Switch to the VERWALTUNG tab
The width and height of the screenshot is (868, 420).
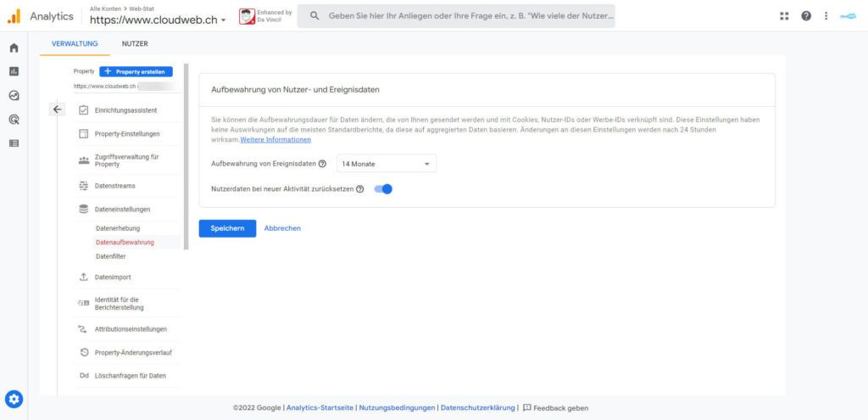(75, 44)
